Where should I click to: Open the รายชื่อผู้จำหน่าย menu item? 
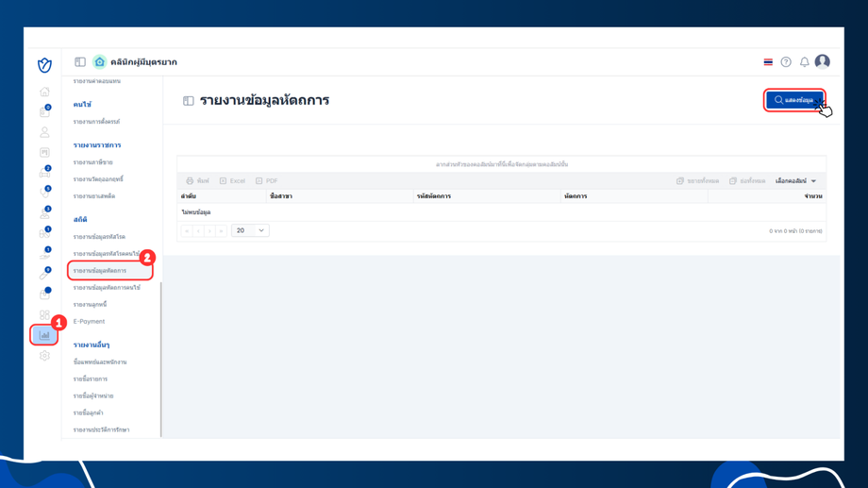(93, 396)
